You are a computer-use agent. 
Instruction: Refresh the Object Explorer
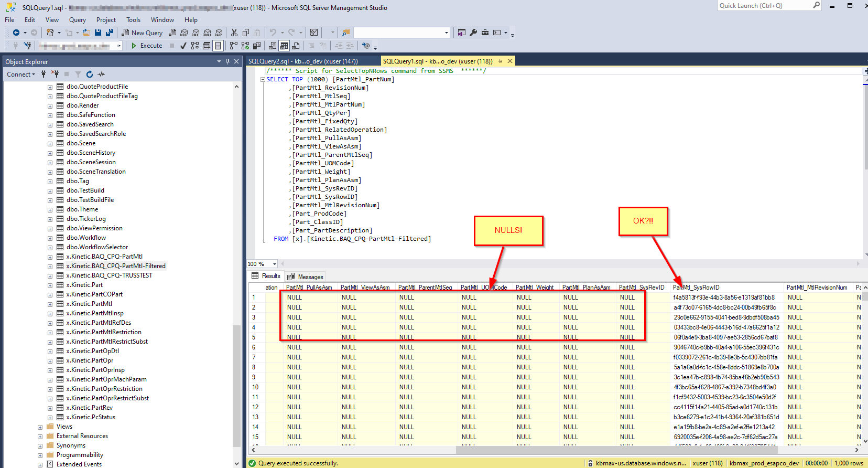[x=90, y=75]
